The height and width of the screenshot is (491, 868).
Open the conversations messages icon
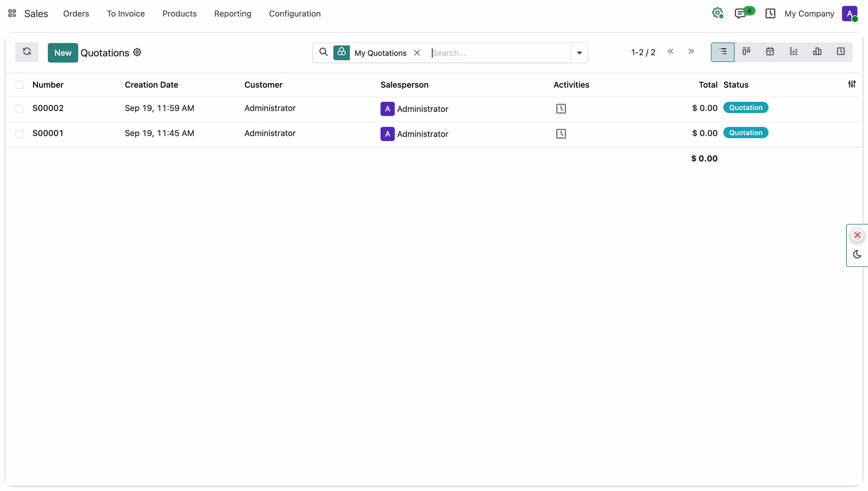[740, 14]
